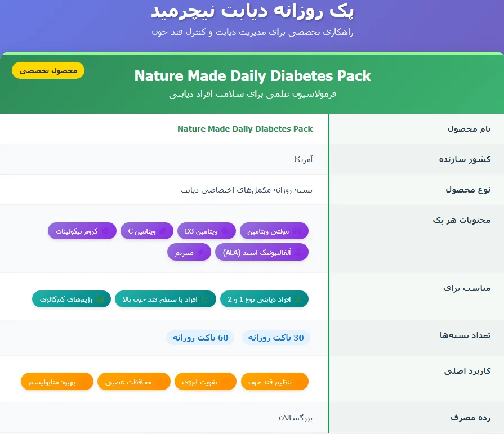Click the icon in the رژیم‌های کم‌کالری chip
Viewport: 504px width, 434px height.
(x=100, y=299)
